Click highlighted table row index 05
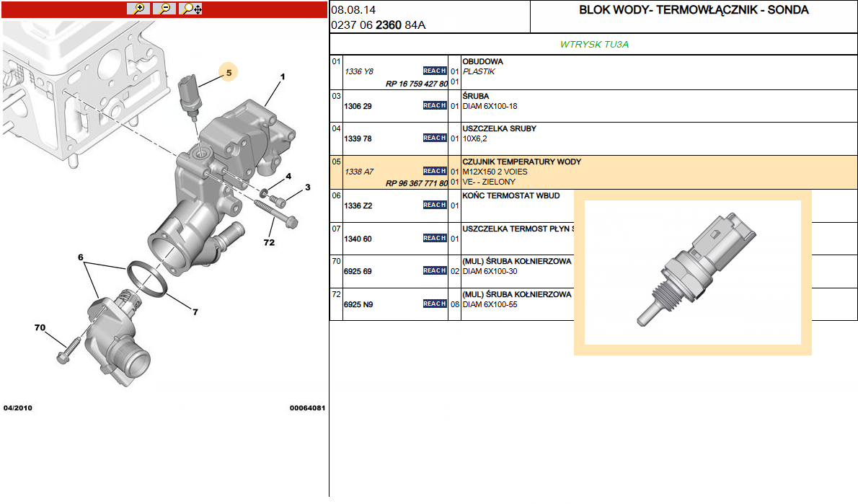The image size is (858, 504). (x=336, y=162)
